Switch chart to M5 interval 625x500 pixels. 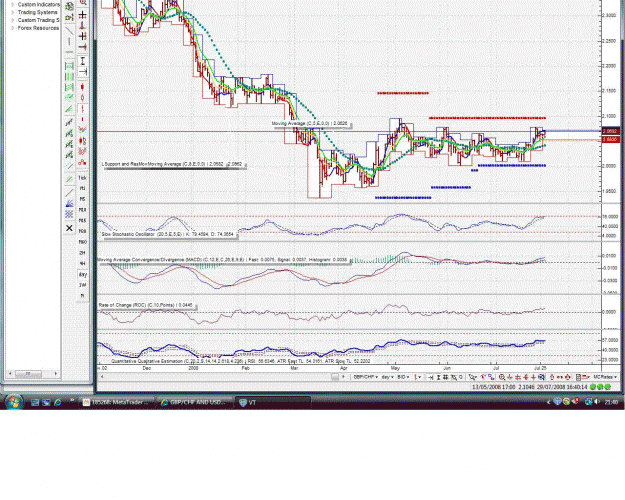click(x=83, y=199)
